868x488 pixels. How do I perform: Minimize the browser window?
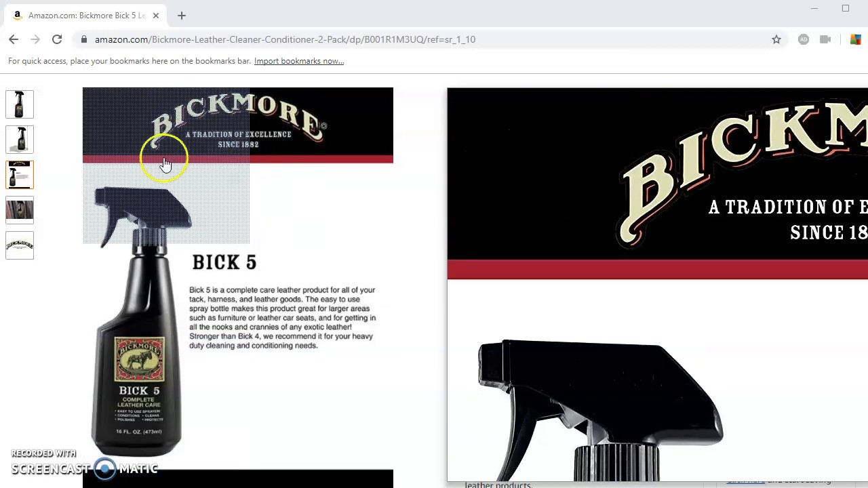tap(814, 8)
